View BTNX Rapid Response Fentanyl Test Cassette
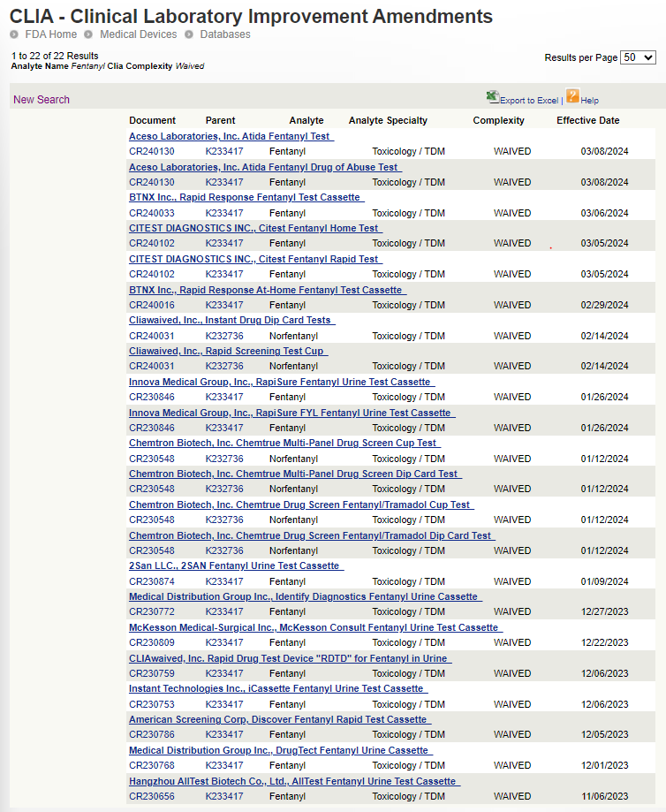The image size is (666, 812). pos(245,197)
